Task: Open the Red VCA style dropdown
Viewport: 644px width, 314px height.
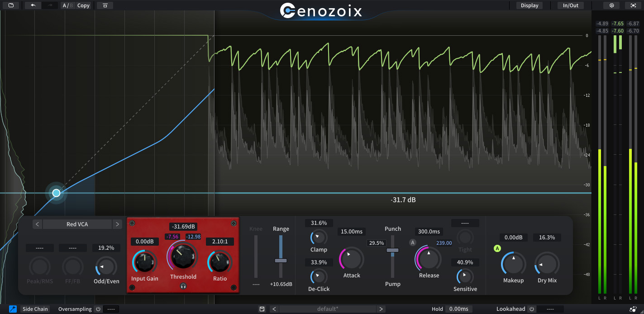Action: (77, 224)
